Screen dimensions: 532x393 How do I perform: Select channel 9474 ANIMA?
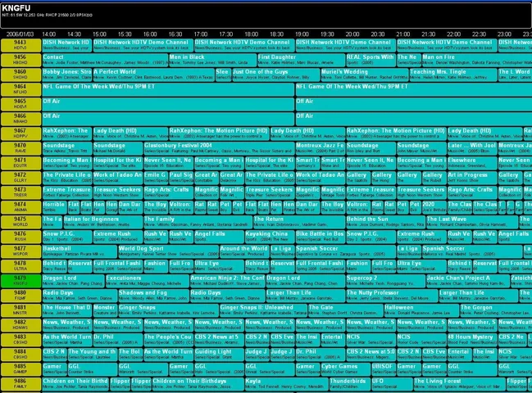20,207
